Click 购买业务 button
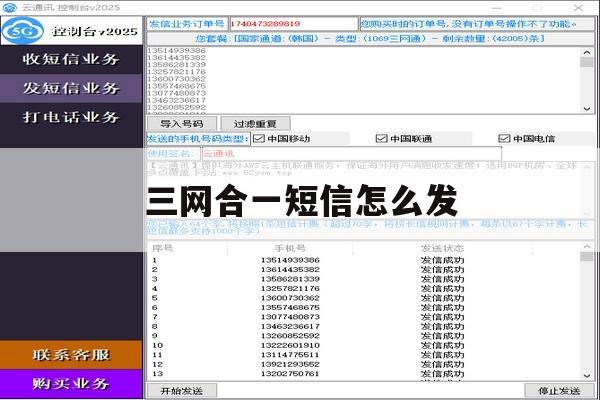 71,384
